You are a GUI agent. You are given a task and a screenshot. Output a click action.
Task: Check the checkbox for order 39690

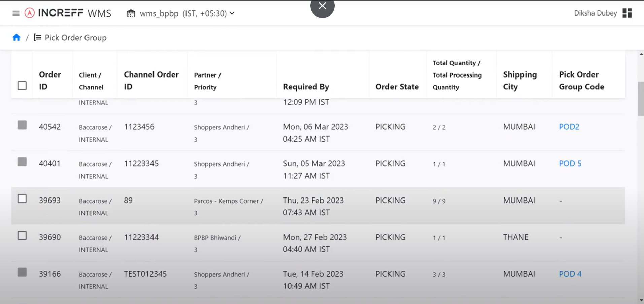tap(22, 235)
